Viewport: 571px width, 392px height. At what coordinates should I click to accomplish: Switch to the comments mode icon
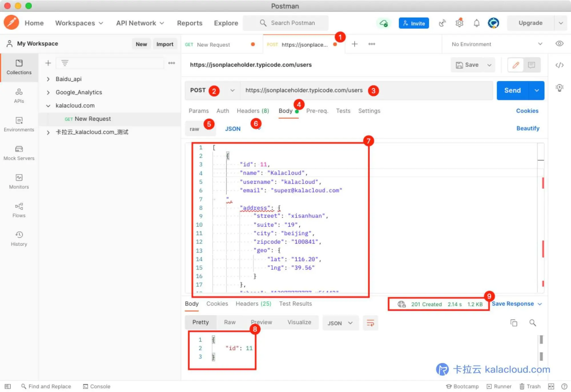[x=532, y=65]
